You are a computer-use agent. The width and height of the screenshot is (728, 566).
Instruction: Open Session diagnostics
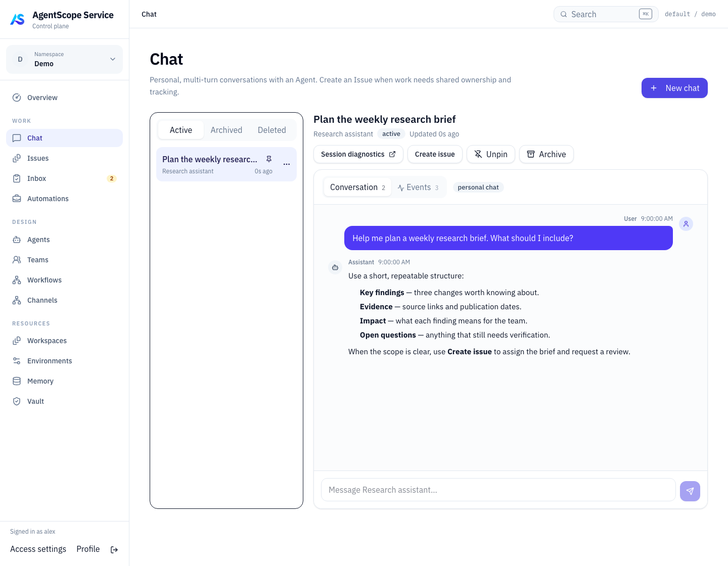click(358, 154)
